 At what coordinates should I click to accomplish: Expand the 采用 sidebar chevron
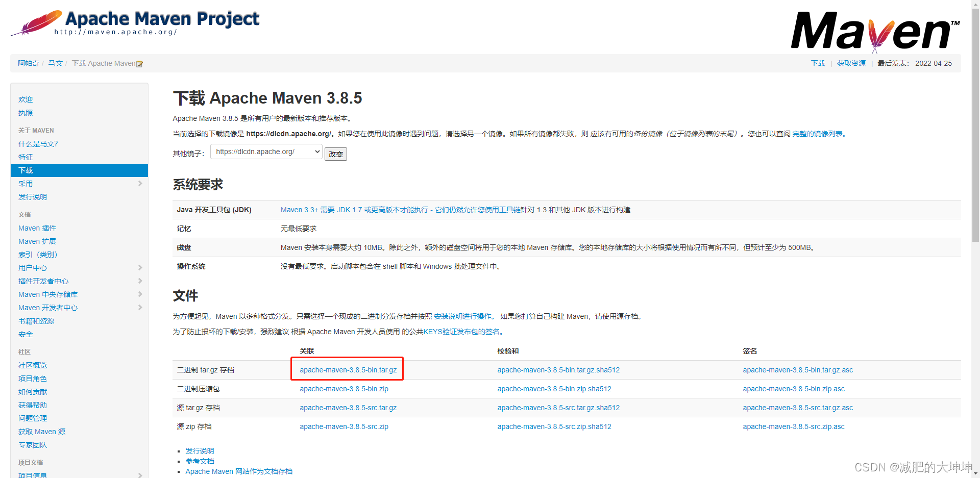[x=140, y=184]
